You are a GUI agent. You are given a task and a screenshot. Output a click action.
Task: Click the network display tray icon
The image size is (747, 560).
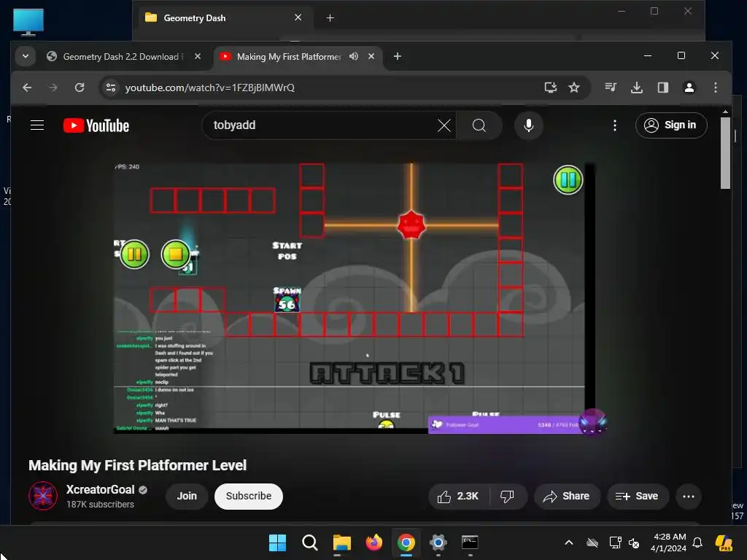click(x=615, y=542)
